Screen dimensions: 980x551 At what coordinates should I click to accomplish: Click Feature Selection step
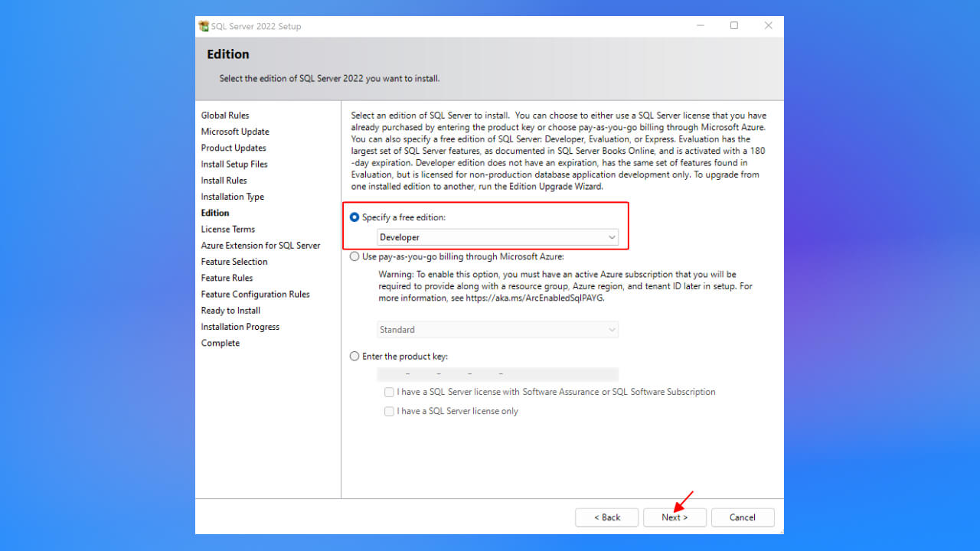(234, 262)
